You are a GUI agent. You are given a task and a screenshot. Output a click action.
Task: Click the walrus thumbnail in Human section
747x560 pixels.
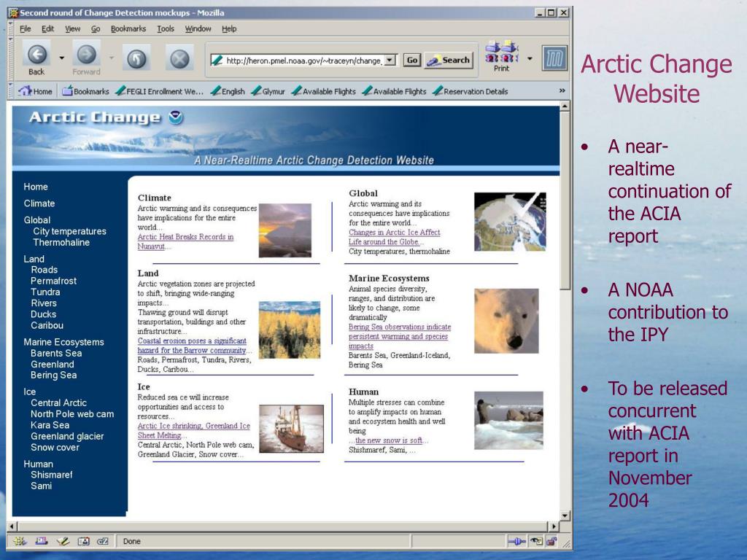[x=508, y=421]
